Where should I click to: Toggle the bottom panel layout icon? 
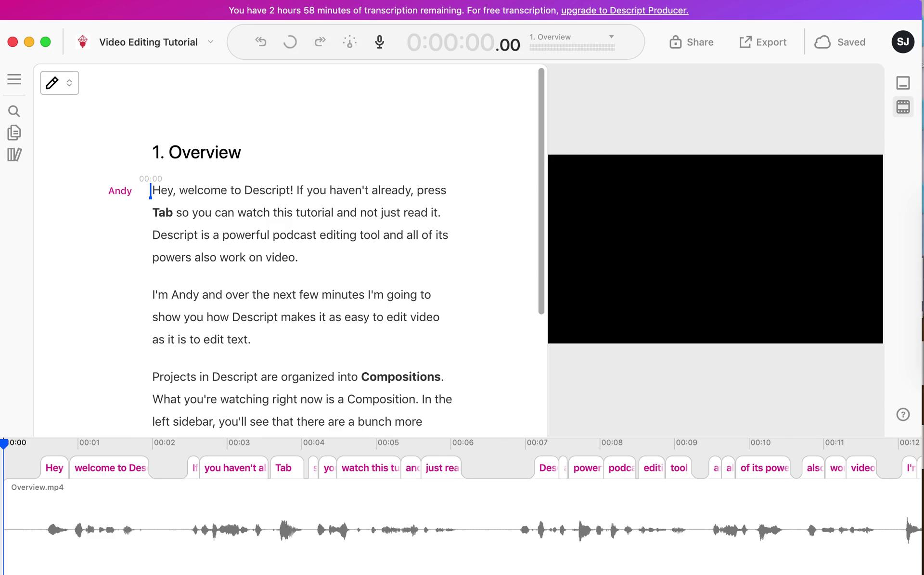[x=903, y=83]
